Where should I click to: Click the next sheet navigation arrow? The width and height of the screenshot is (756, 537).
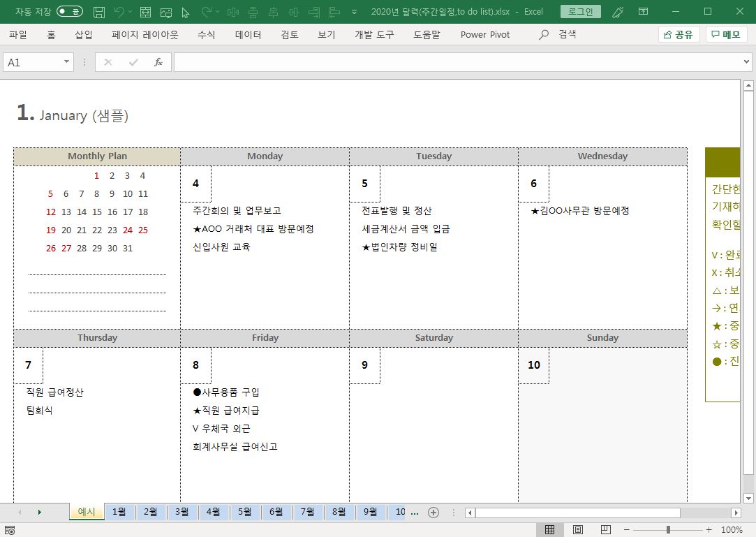coord(40,513)
